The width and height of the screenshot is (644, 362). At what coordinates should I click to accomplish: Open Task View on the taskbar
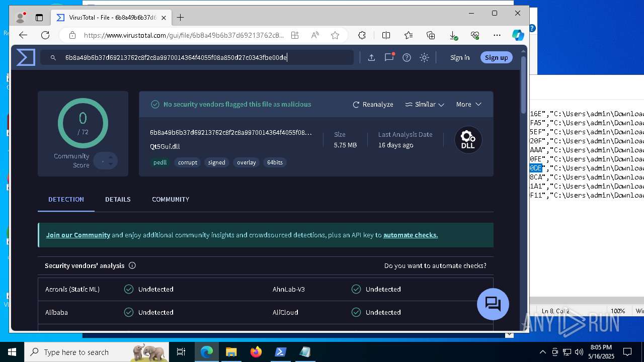(181, 352)
